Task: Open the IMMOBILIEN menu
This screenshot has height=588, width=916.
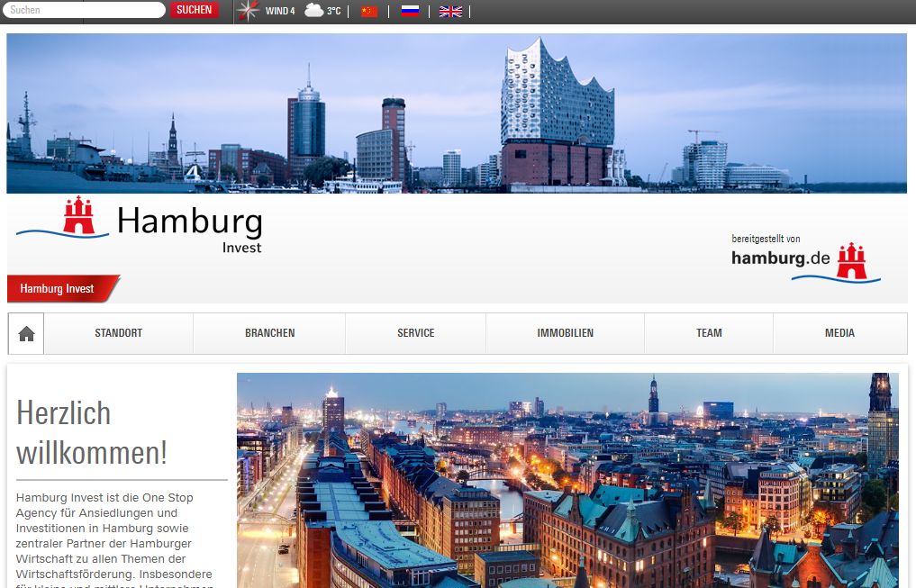Action: click(566, 333)
